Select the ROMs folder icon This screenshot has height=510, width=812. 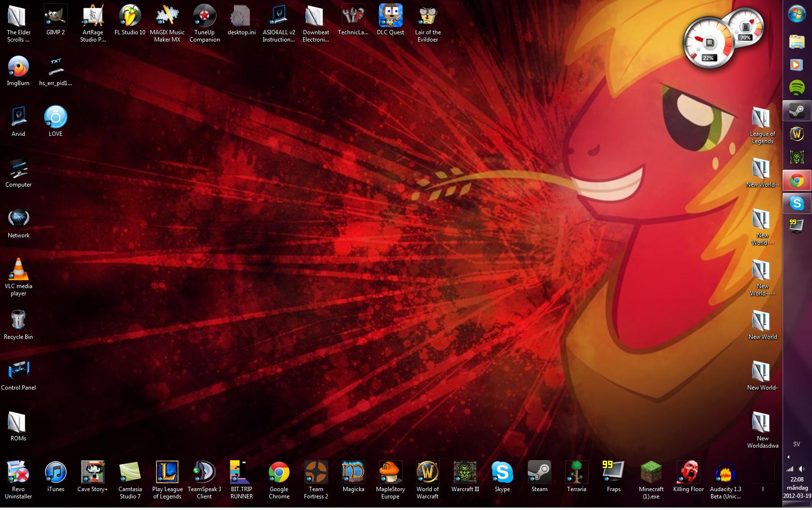coord(18,427)
